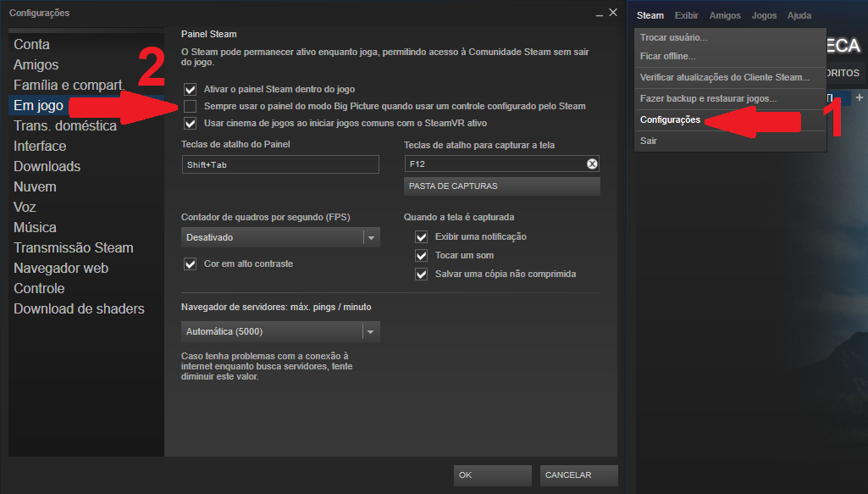Select Nuvem category

coord(86,186)
